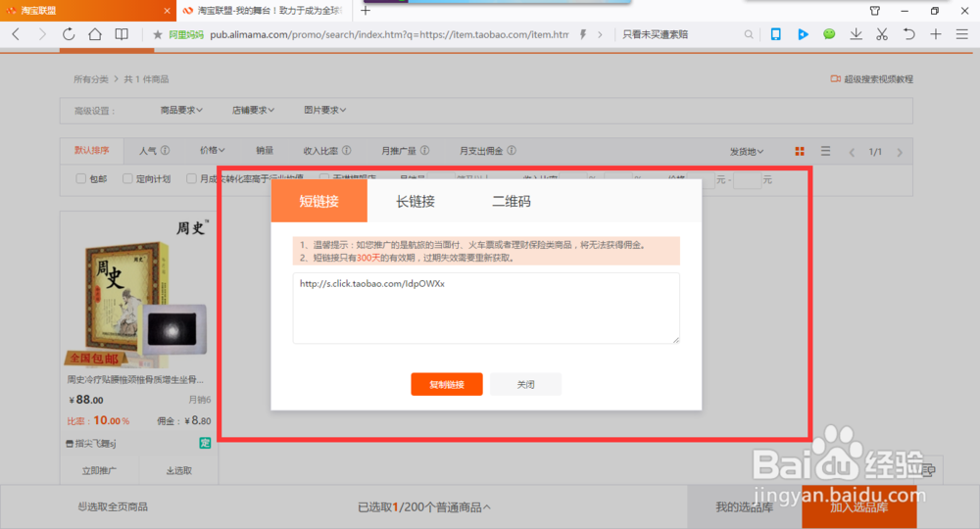Click the lightning speed-mode icon in address bar
The height and width of the screenshot is (529, 980).
pyautogui.click(x=583, y=34)
